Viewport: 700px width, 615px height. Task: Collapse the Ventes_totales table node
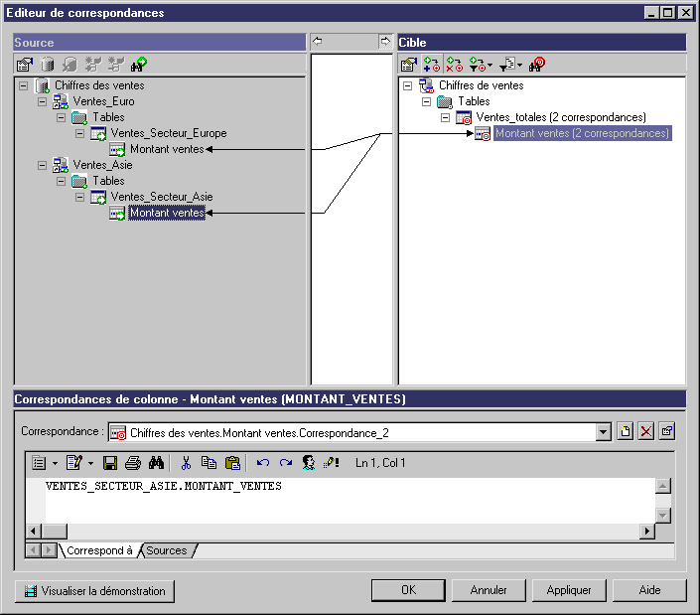[x=445, y=117]
